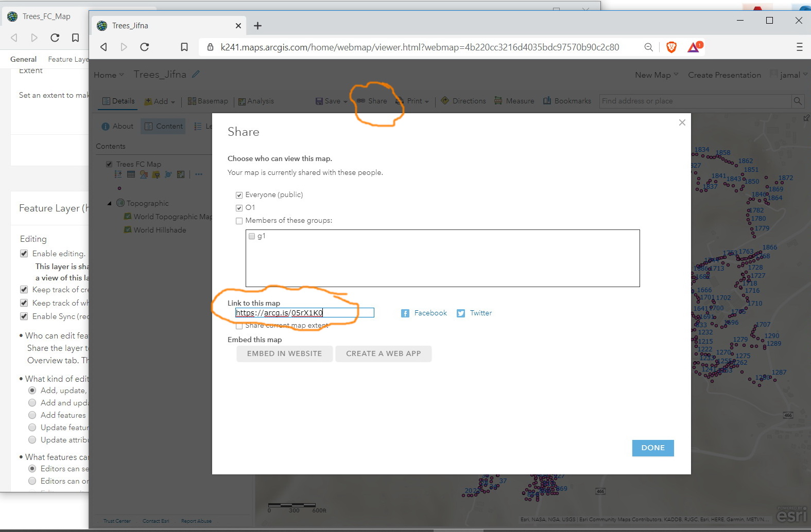Click the Basemap toolbar item
This screenshot has height=532, width=811.
pos(208,101)
